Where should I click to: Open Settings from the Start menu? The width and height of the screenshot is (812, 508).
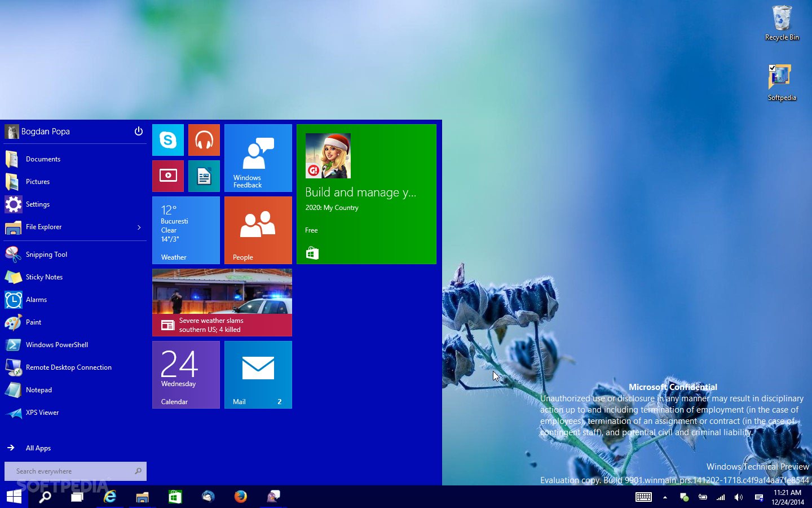pos(75,204)
